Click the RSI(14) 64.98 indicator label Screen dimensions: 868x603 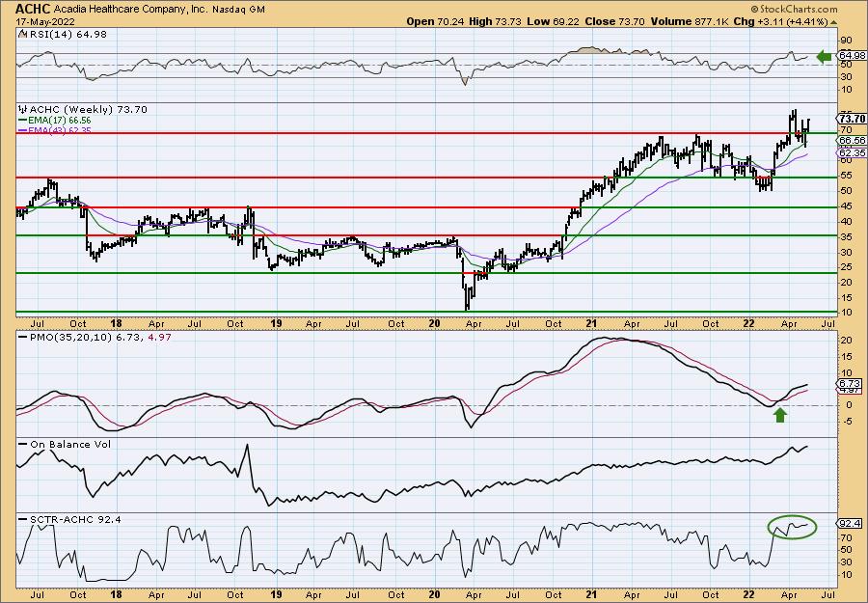coord(63,34)
